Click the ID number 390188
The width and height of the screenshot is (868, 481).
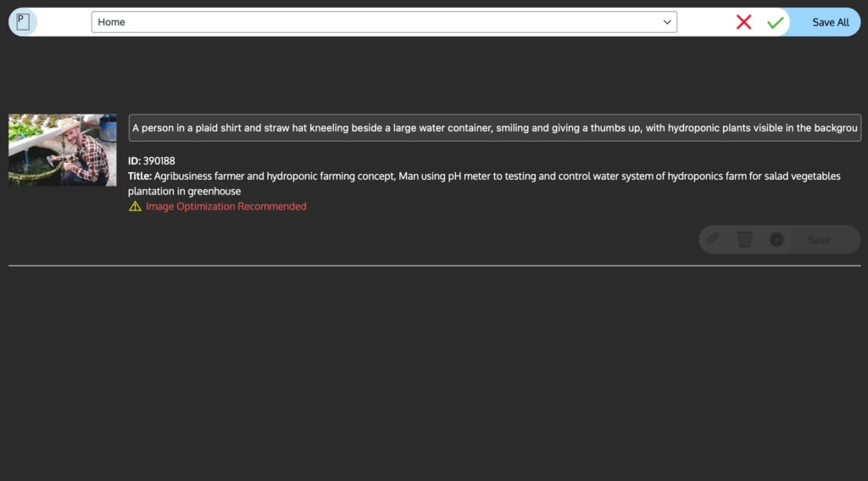[159, 160]
